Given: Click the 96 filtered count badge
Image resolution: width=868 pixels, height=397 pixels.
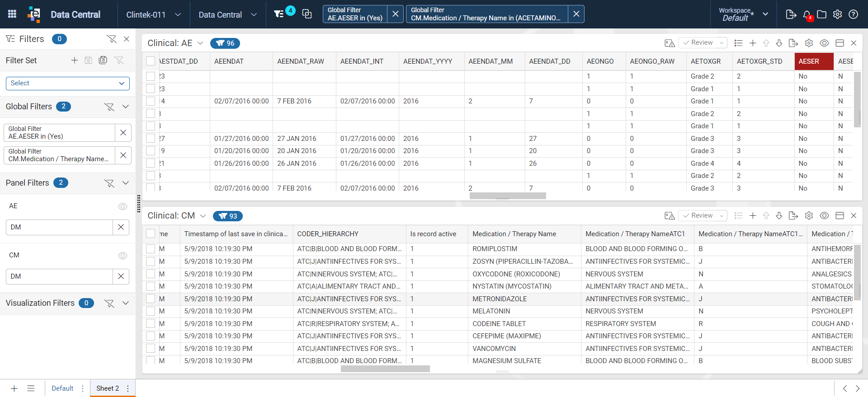Looking at the screenshot, I should click(x=225, y=43).
